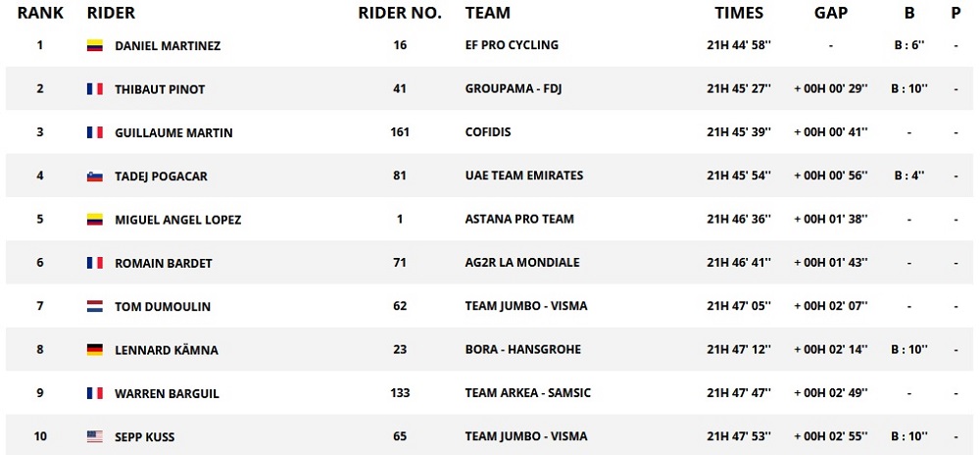Select the Astana Pro Team name
Viewport: 980px width, 455px height.
tap(519, 220)
